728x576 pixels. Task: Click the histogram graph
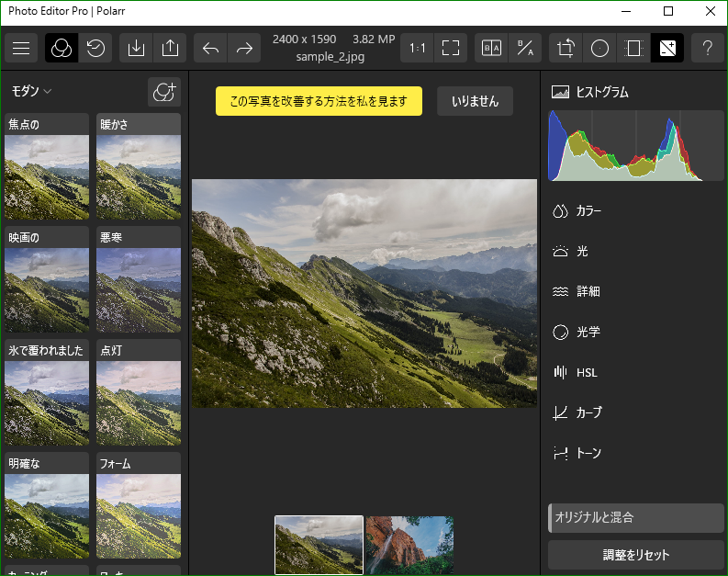[635, 145]
